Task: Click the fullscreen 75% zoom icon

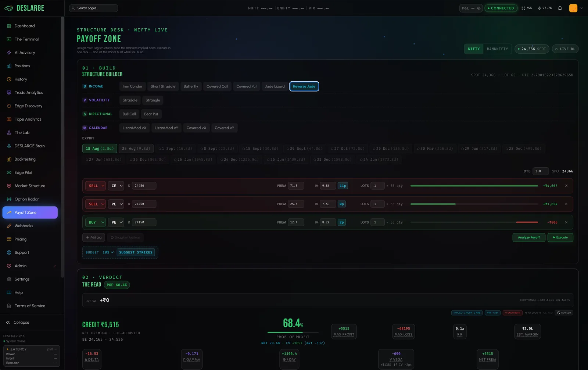Action: 527,8
